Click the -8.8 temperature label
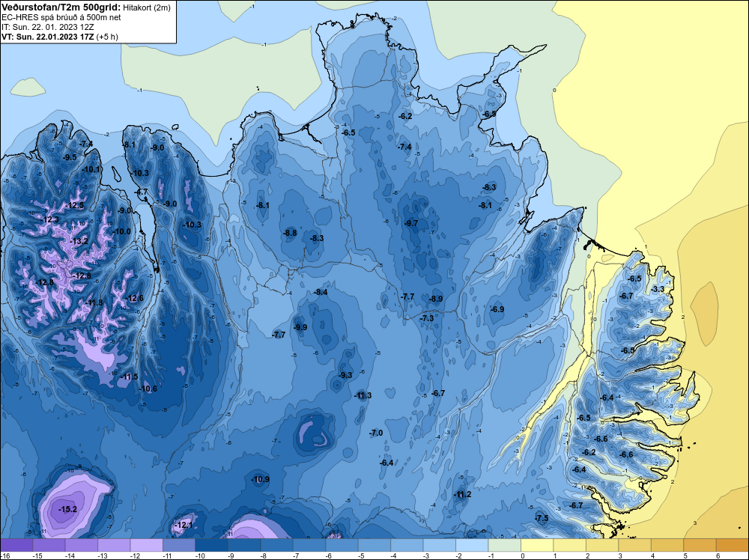This screenshot has width=749, height=560. [290, 233]
